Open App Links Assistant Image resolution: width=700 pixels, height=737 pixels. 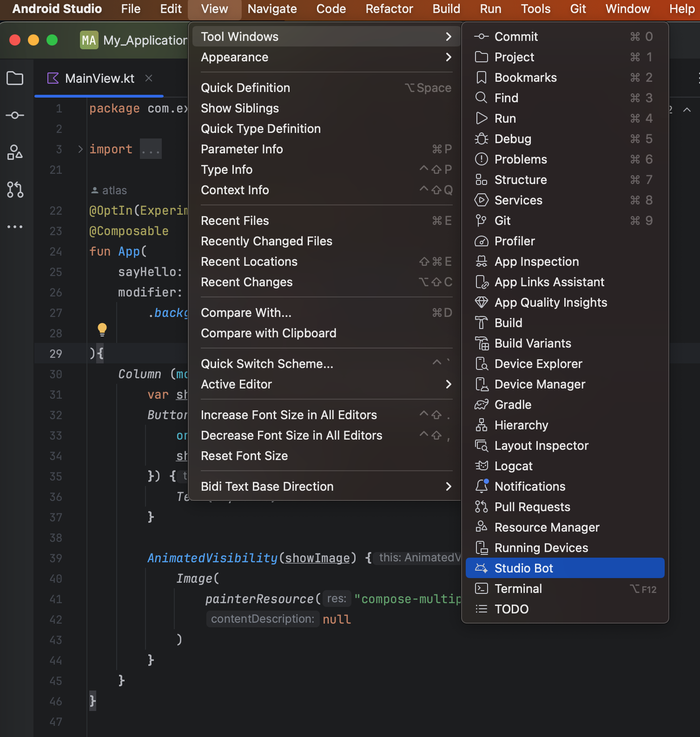[565, 282]
